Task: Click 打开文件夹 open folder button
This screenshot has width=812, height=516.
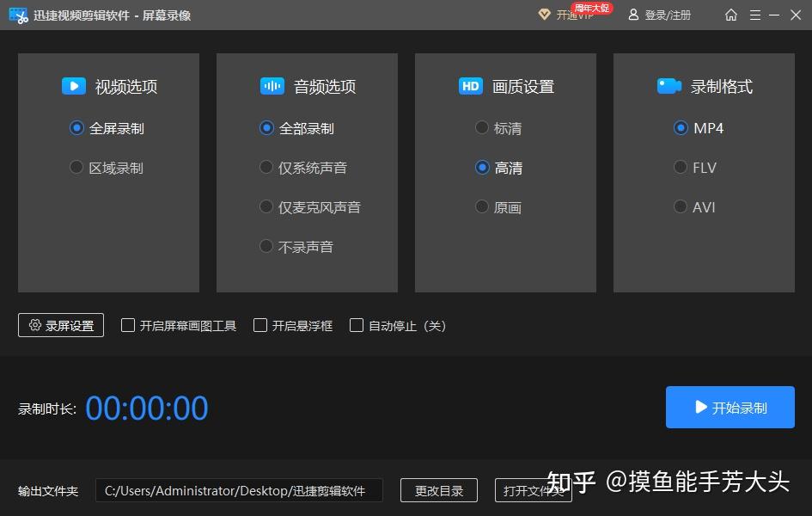Action: point(534,490)
